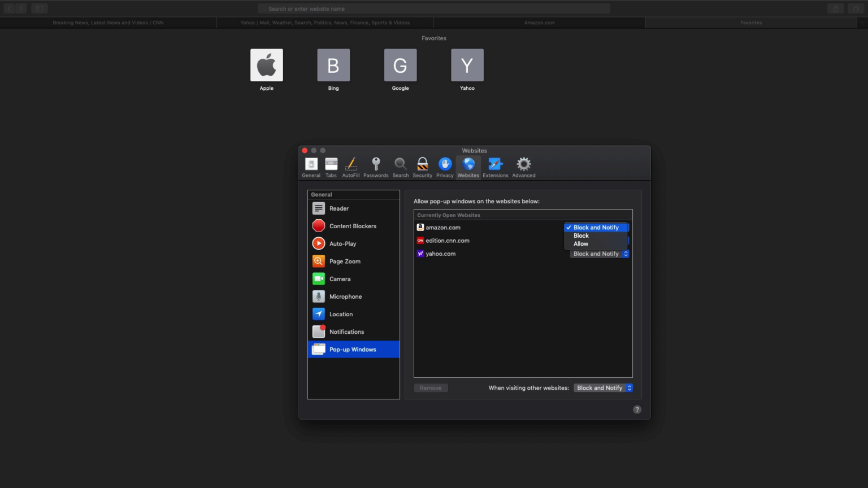This screenshot has height=488, width=868.
Task: Switch to the Favorites browser tab
Action: 750,23
